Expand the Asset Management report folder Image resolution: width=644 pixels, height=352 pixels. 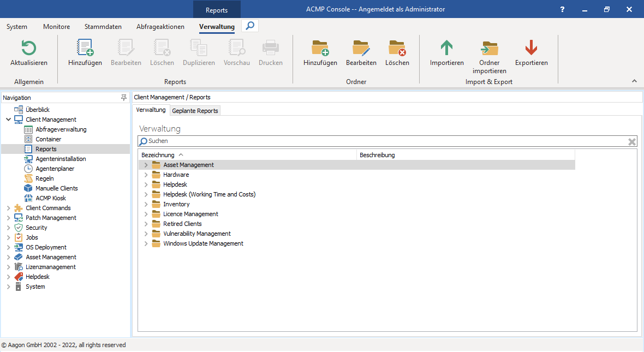146,165
